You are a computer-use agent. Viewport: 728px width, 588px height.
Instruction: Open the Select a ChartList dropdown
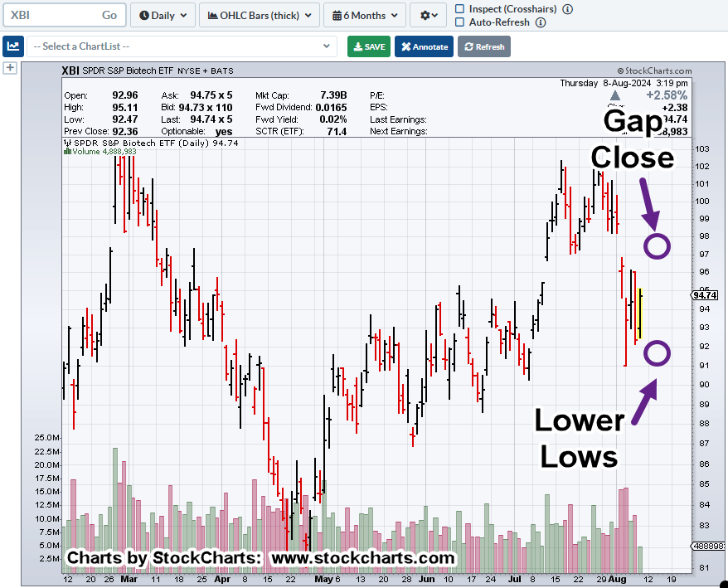[x=182, y=46]
